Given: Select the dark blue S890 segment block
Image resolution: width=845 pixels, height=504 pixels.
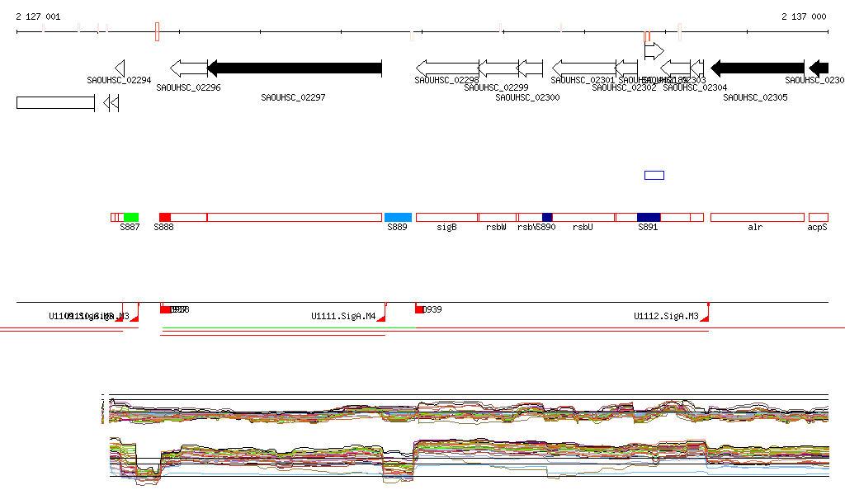Looking at the screenshot, I should 547,218.
